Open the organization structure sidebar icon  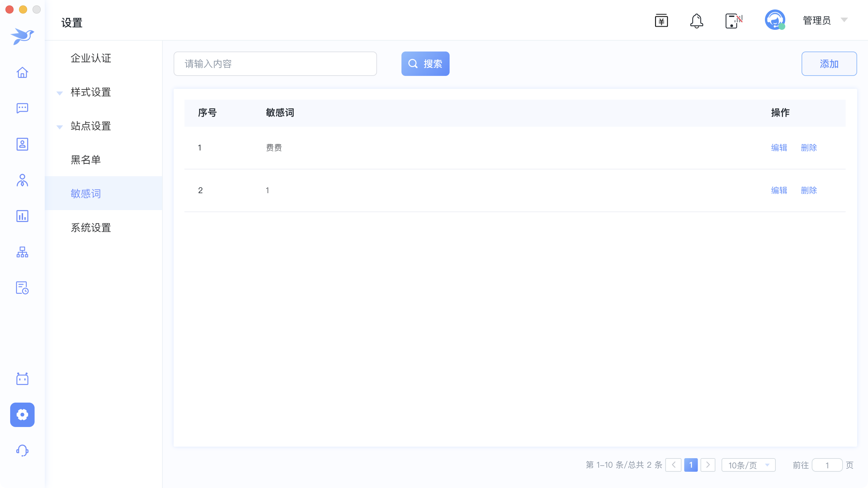coord(22,252)
